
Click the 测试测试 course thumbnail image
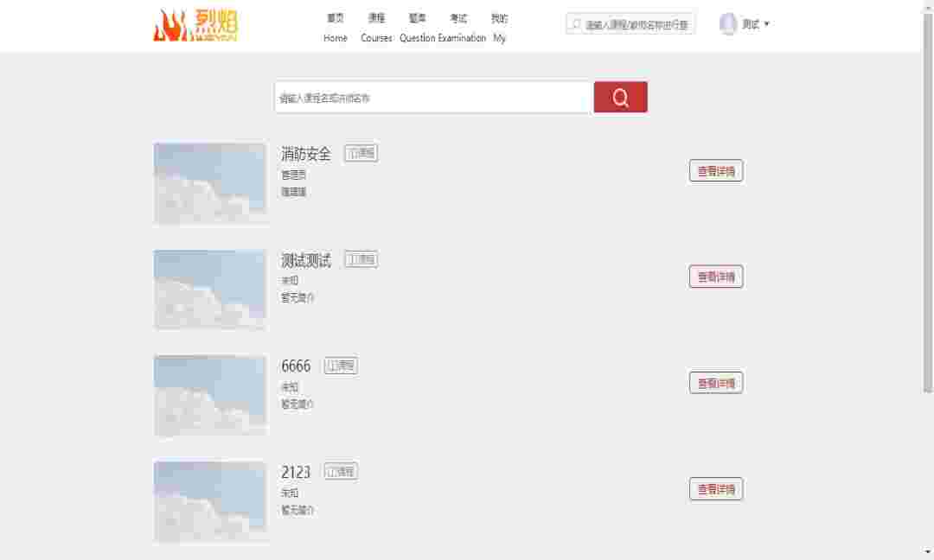click(210, 290)
